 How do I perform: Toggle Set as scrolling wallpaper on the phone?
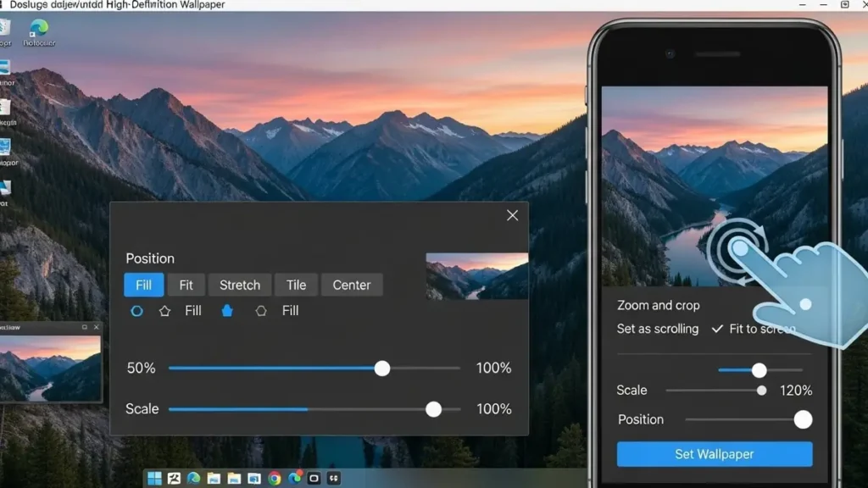click(659, 329)
